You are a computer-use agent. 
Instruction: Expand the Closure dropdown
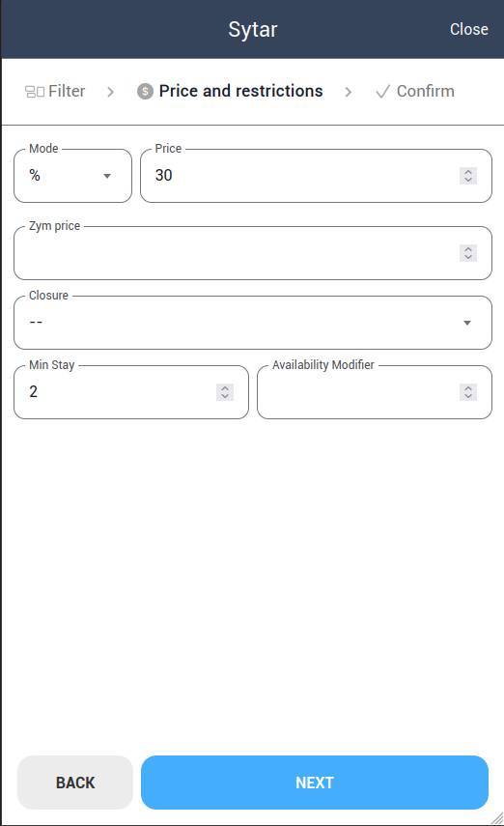point(253,323)
